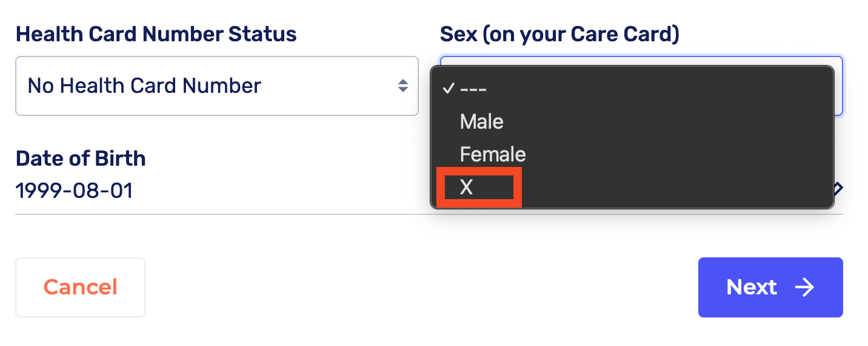
Task: Click the empty area right of Female option
Action: [x=667, y=154]
